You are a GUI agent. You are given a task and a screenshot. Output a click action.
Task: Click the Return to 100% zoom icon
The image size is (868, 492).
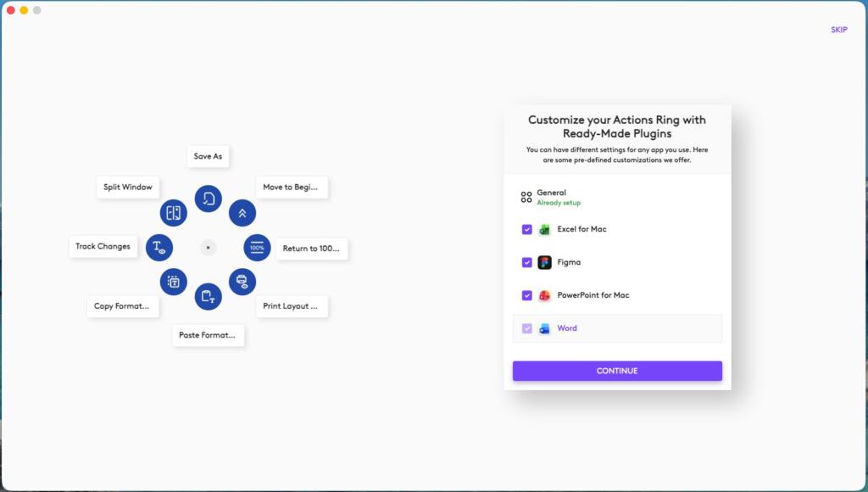[x=257, y=248]
